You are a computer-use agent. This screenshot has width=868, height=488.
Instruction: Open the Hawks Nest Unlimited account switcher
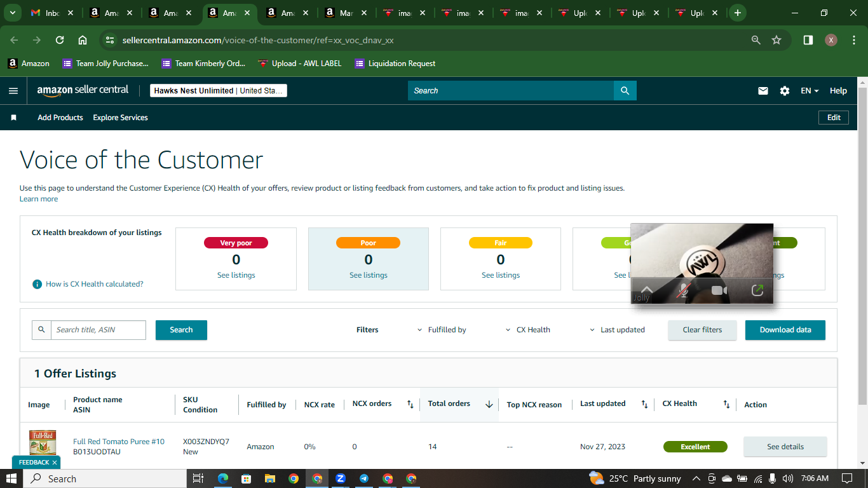point(219,91)
